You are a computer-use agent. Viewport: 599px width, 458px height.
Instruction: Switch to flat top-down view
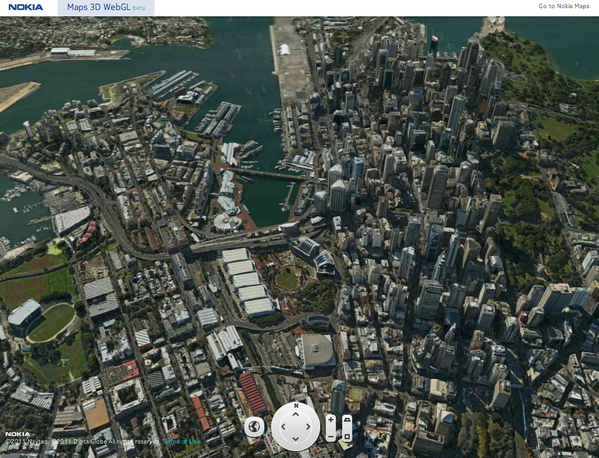(347, 436)
